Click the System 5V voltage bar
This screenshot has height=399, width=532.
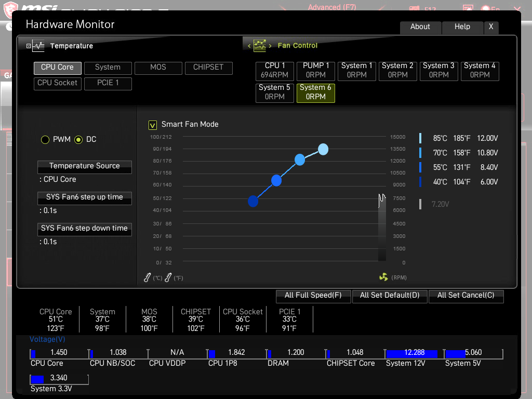click(473, 353)
